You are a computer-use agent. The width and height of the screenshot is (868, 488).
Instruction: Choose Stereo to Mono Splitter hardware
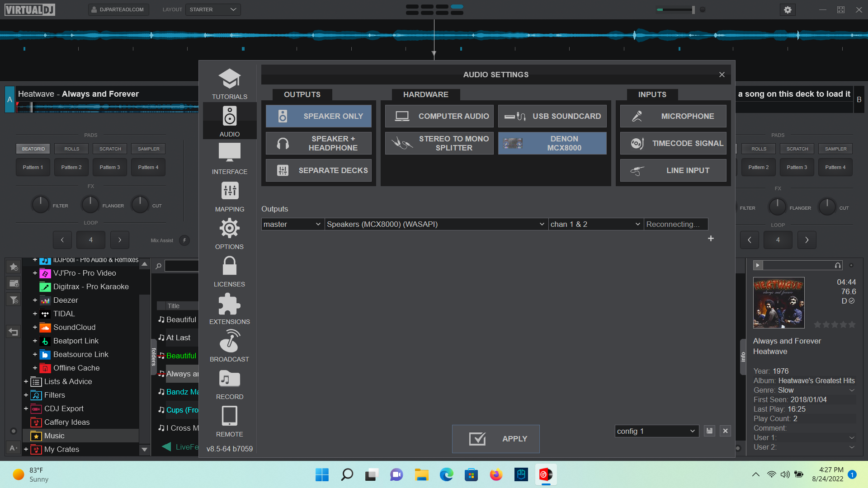[439, 143]
